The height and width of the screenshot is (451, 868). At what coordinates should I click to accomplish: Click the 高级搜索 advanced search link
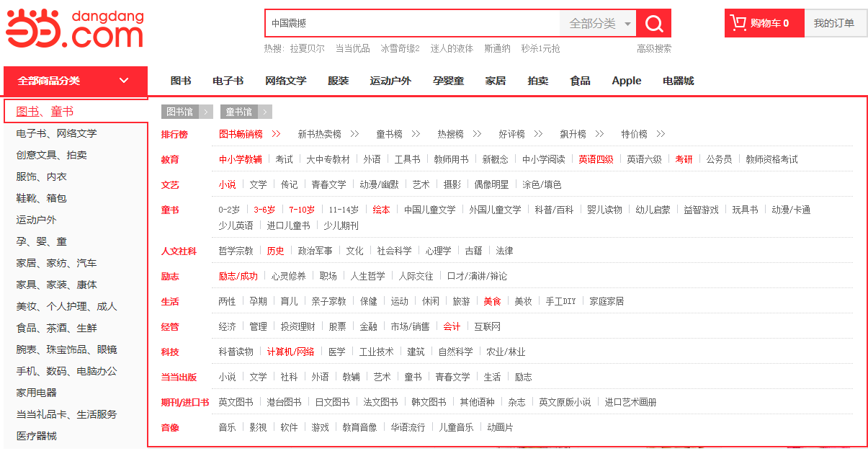coord(653,48)
